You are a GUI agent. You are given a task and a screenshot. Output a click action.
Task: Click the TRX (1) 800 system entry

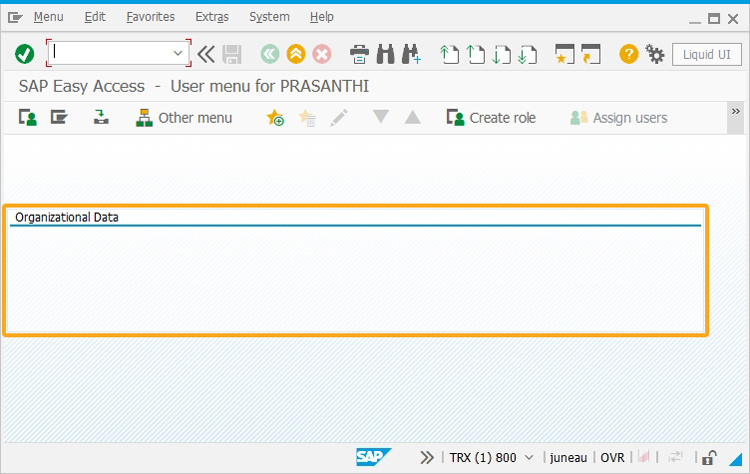483,458
